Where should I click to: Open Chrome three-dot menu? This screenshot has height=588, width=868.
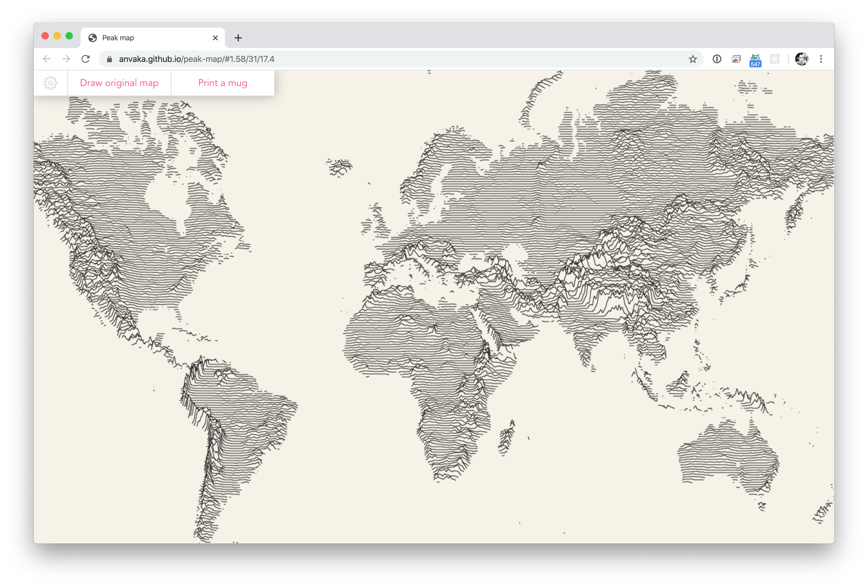click(821, 59)
